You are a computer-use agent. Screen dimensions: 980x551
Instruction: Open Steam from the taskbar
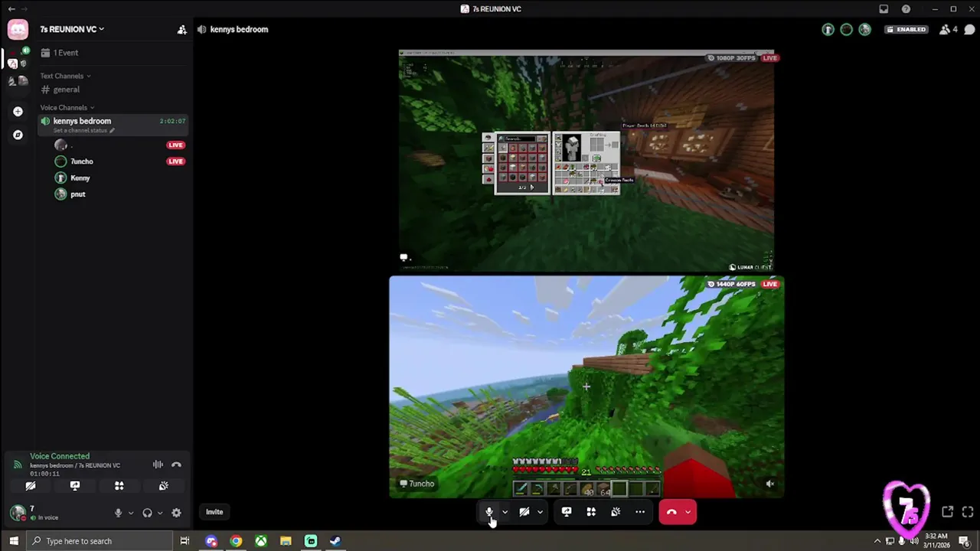tap(335, 541)
